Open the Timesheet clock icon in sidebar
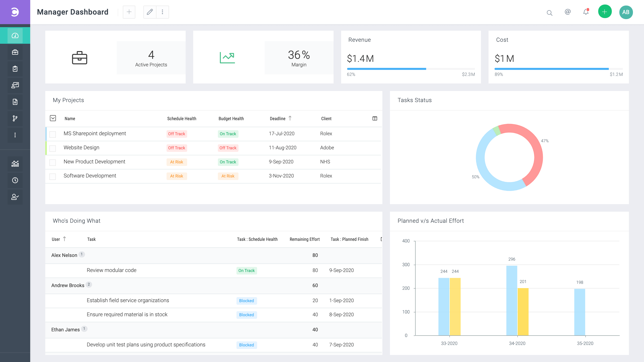644x362 pixels. pyautogui.click(x=15, y=180)
